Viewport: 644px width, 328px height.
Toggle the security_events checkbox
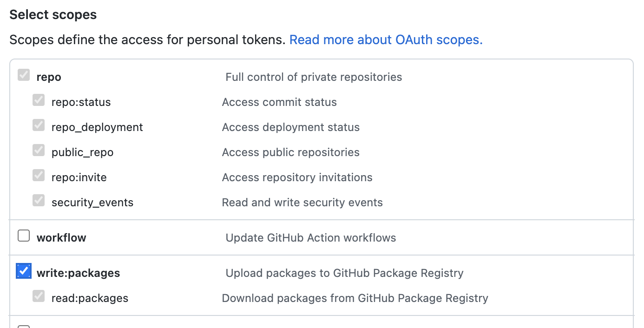click(x=39, y=201)
